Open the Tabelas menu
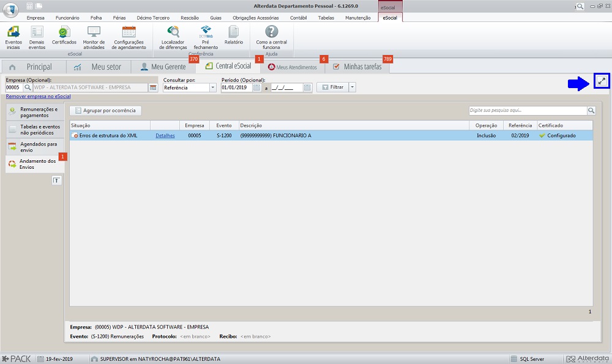Viewport: 612px width, 364px height. pyautogui.click(x=326, y=18)
